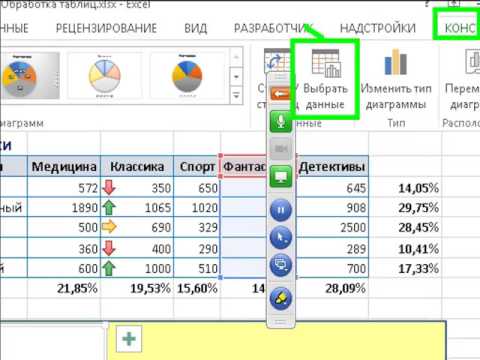Select the Классика column header cell
This screenshot has height=360, width=480.
coord(137,166)
